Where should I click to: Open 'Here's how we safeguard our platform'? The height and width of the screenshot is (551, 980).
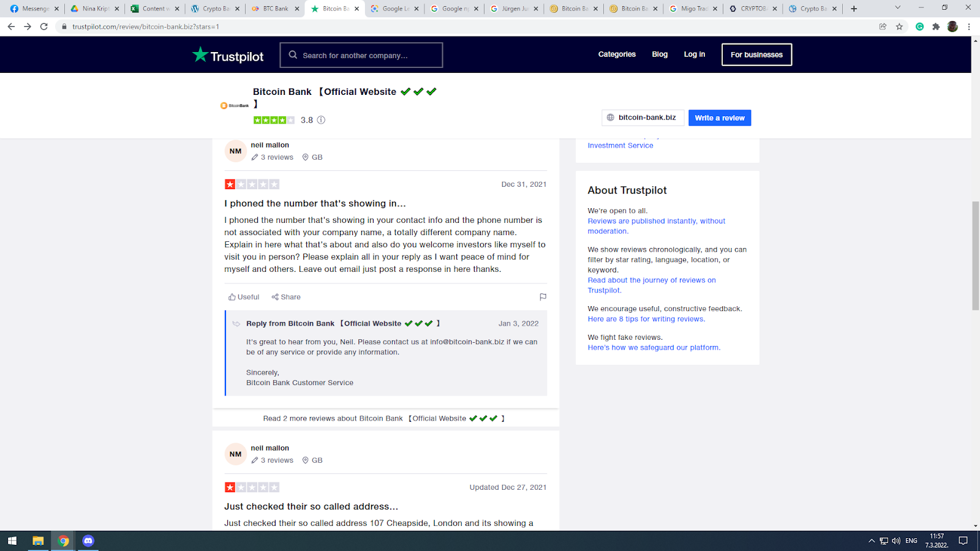point(654,348)
